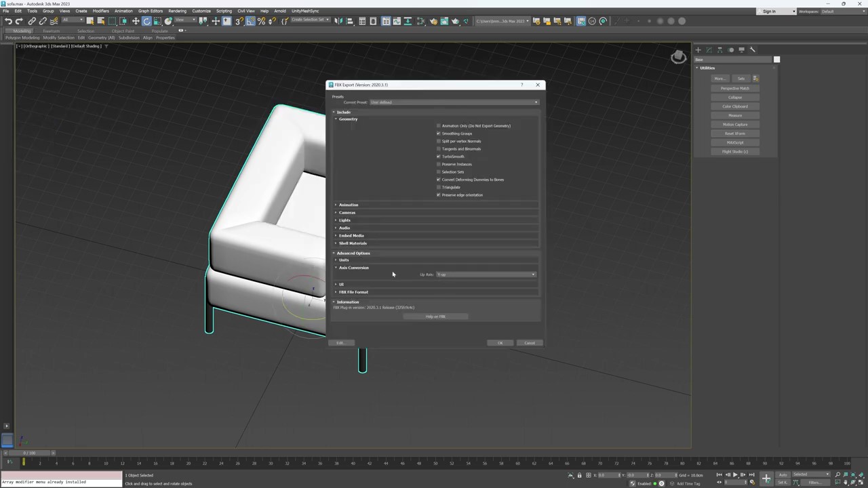Click the configure utility sets icon beside Sets

(755, 78)
